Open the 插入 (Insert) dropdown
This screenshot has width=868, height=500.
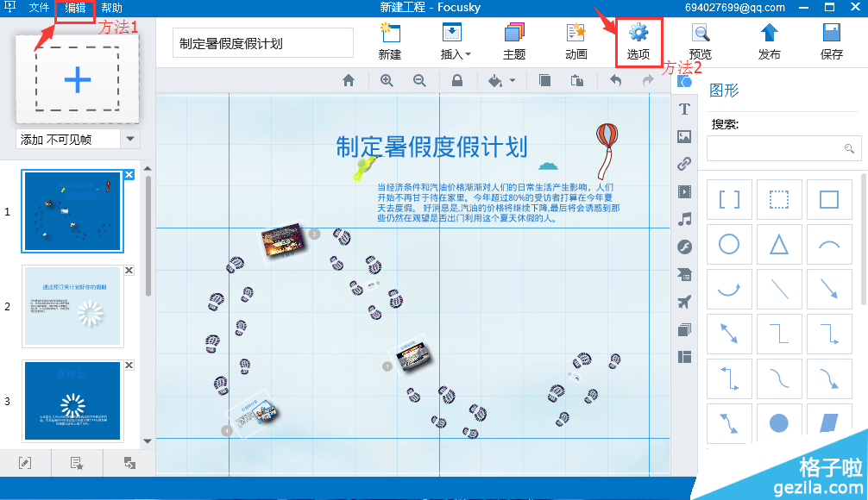coord(454,41)
